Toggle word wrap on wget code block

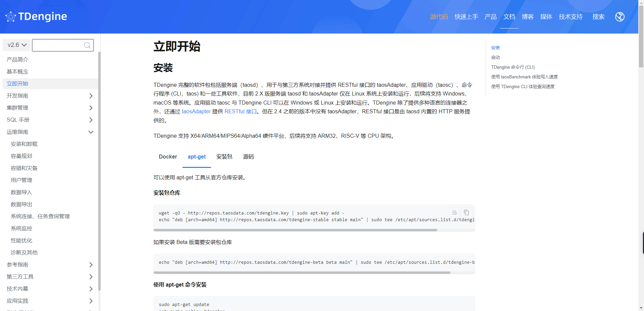(x=454, y=212)
